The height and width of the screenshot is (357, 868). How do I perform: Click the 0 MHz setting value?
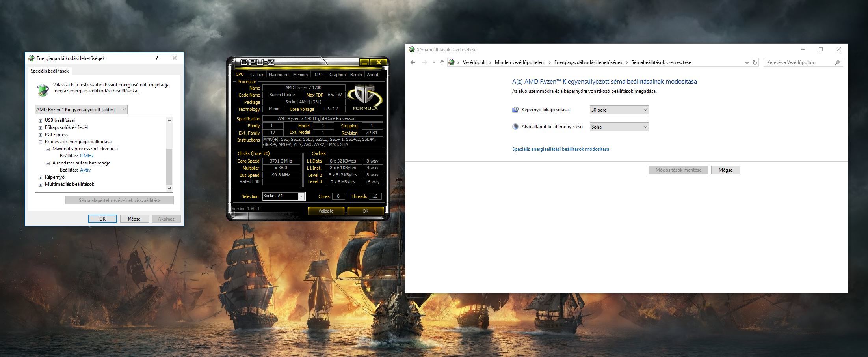click(87, 156)
